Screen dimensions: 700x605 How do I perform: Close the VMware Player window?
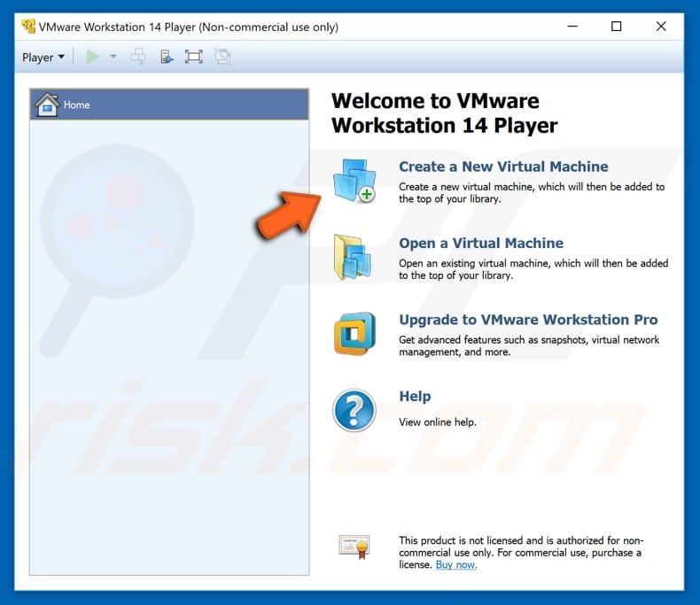[661, 27]
